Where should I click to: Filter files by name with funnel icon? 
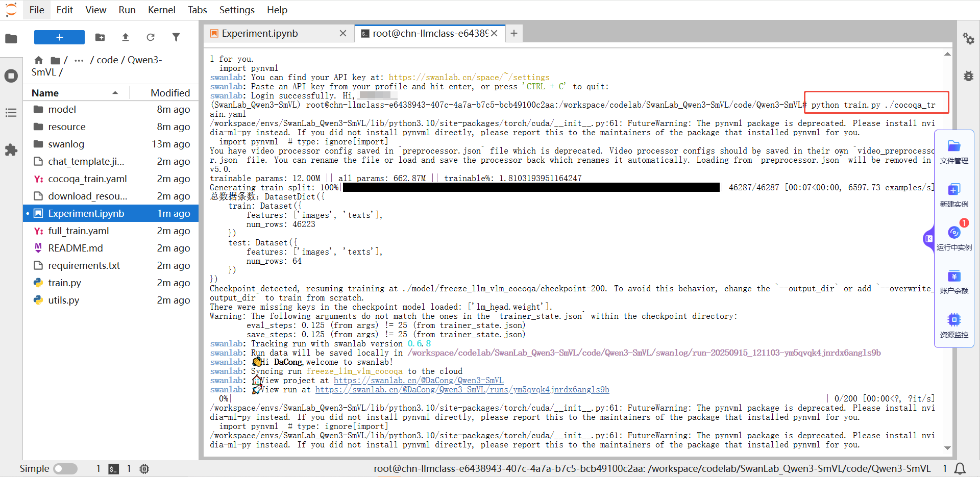[x=176, y=37]
